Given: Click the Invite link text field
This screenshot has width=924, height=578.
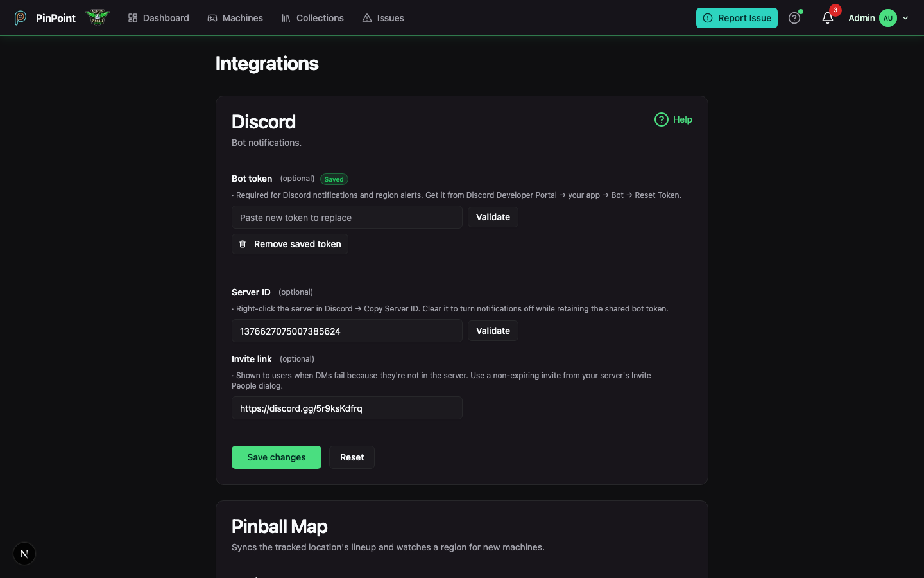Looking at the screenshot, I should point(347,408).
